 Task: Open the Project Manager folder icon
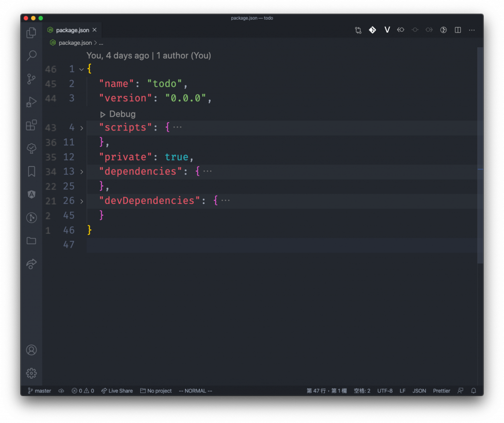tap(31, 241)
